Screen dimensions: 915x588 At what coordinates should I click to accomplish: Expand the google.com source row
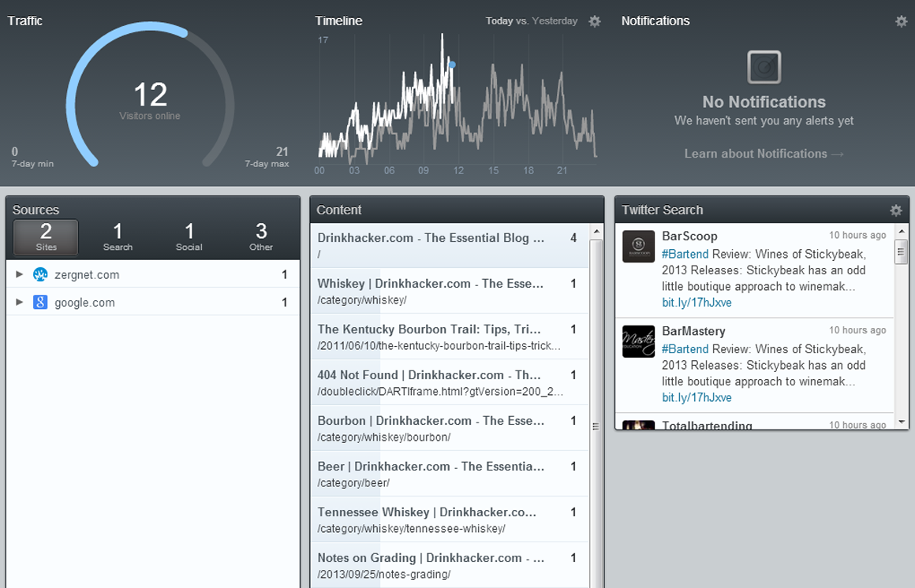point(19,302)
